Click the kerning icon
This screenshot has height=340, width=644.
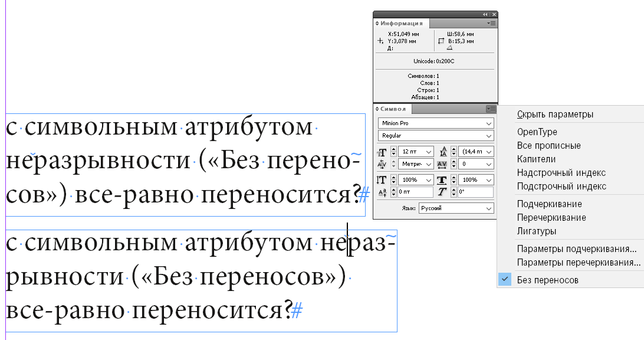tap(382, 165)
